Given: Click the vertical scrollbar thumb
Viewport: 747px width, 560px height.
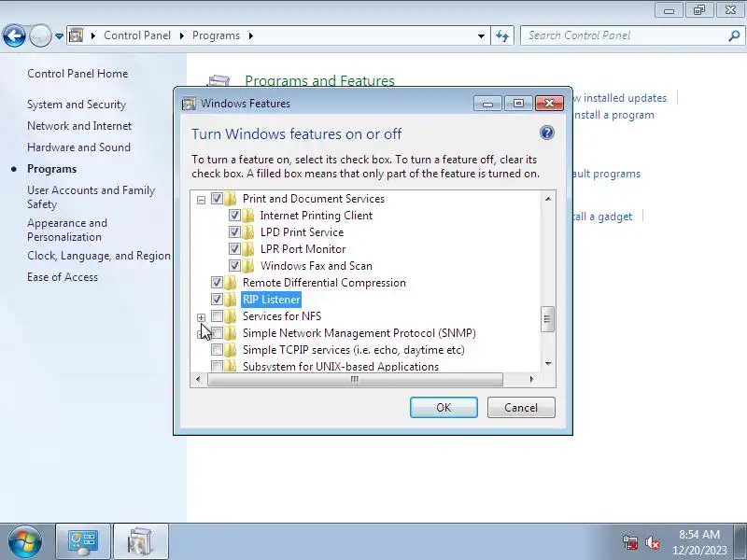Looking at the screenshot, I should 548,319.
